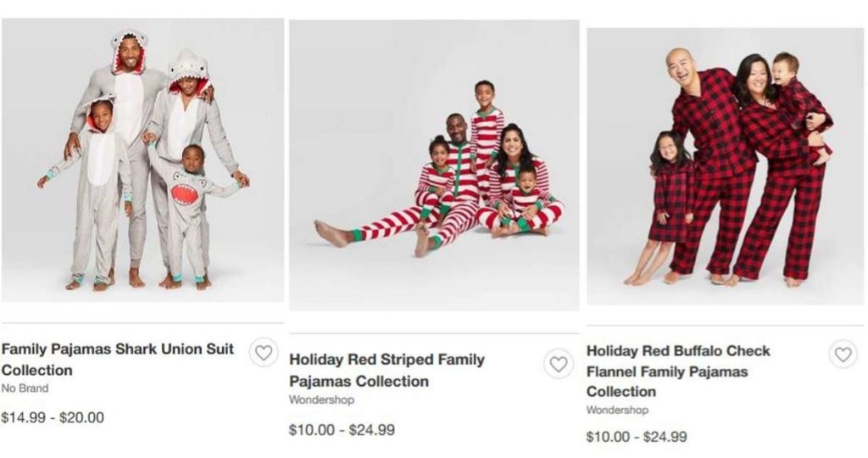Select Wondershop brand under Buffalo Check Pajamas
Screen dimensions: 868x458
coord(617,410)
